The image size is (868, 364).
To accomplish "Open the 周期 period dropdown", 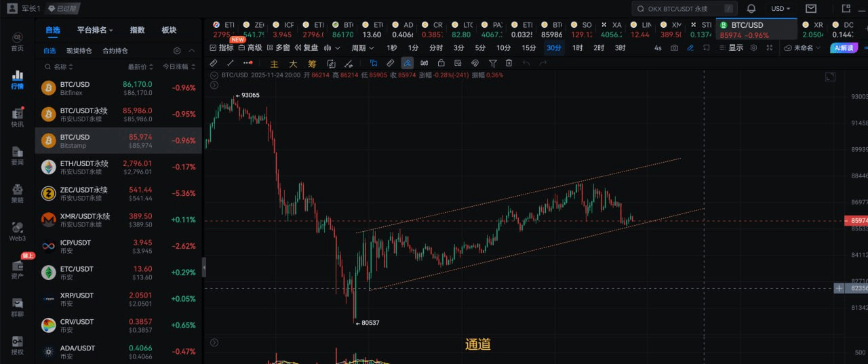I will click(x=363, y=48).
